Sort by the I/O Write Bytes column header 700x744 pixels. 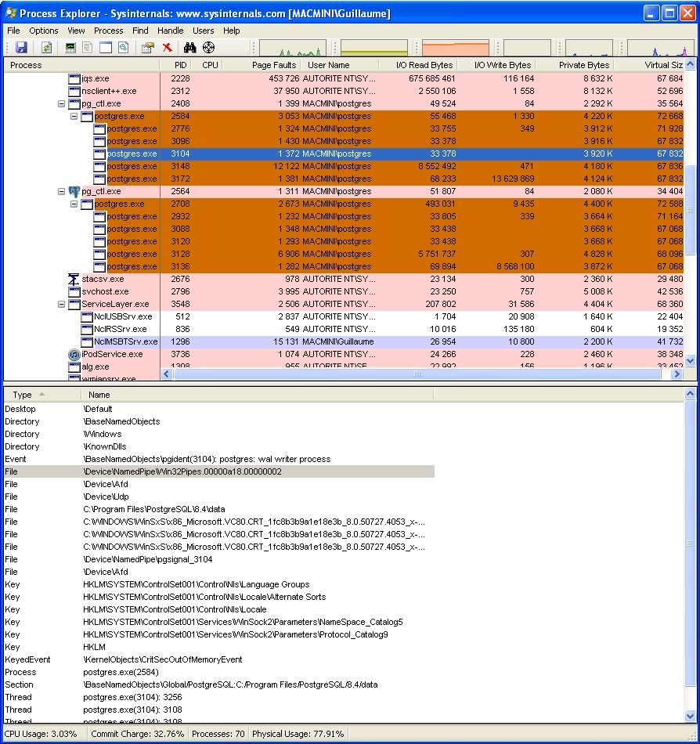pos(497,65)
